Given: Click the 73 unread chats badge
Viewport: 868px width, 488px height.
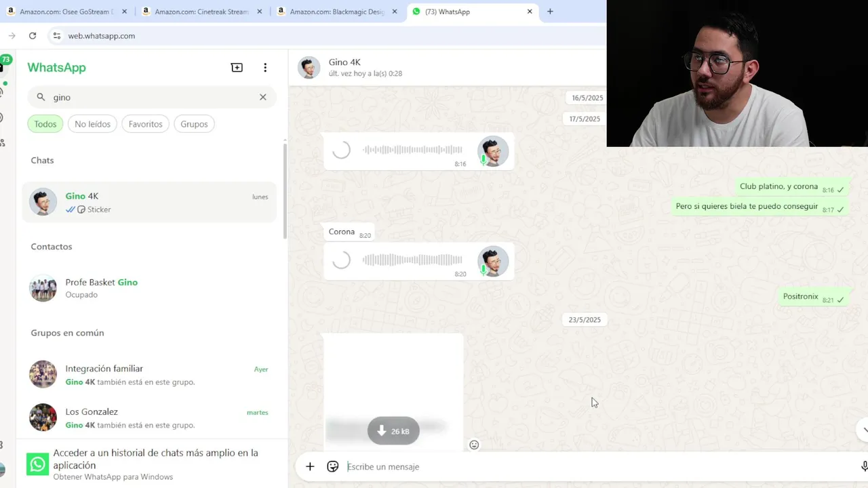Looking at the screenshot, I should (6, 60).
